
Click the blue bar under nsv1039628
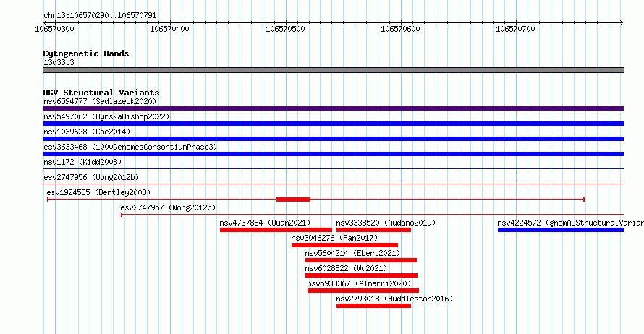[x=333, y=139]
